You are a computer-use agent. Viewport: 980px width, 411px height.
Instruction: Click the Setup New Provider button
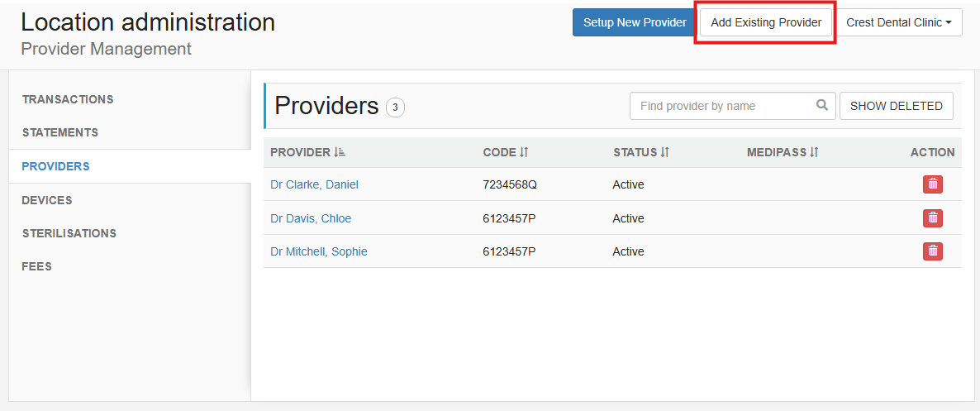[635, 22]
